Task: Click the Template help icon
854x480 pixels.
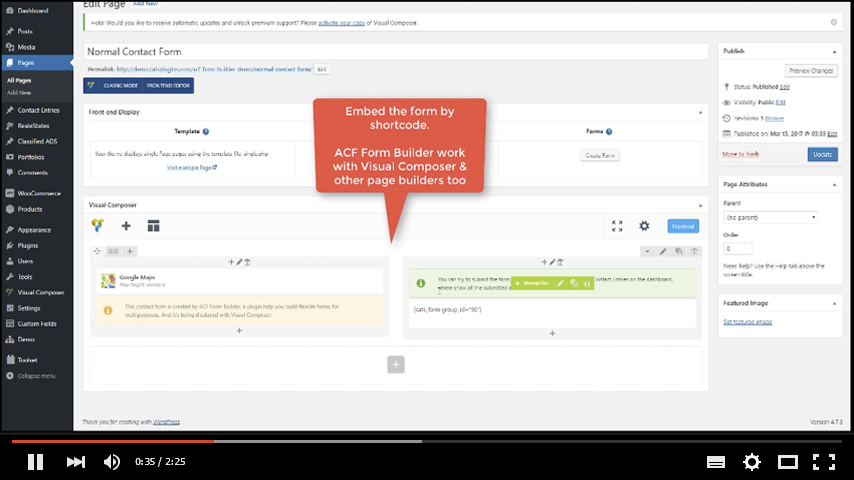Action: click(x=206, y=131)
